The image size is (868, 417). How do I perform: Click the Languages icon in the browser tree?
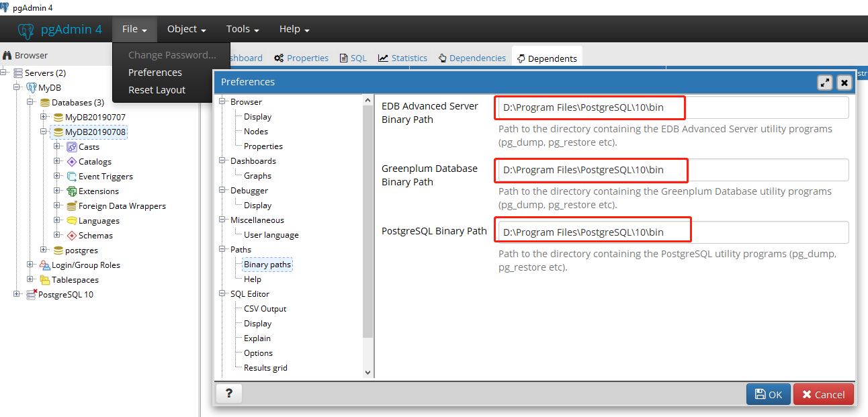coord(72,220)
